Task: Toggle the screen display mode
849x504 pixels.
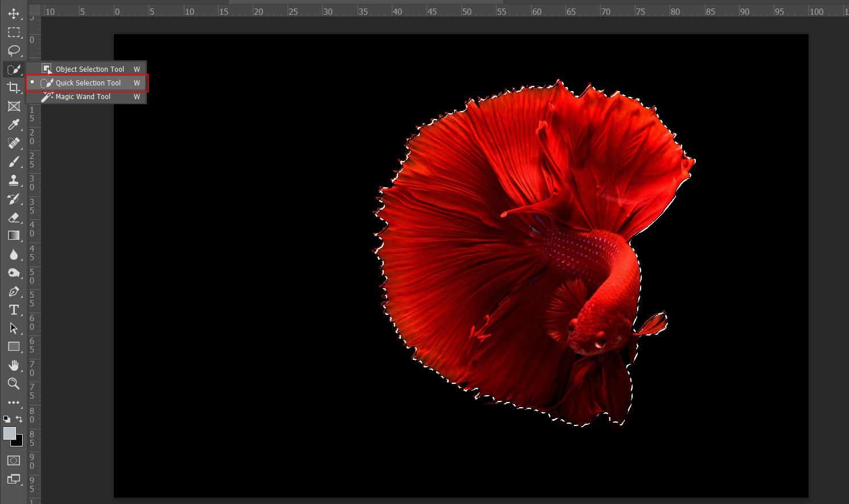Action: click(x=14, y=479)
